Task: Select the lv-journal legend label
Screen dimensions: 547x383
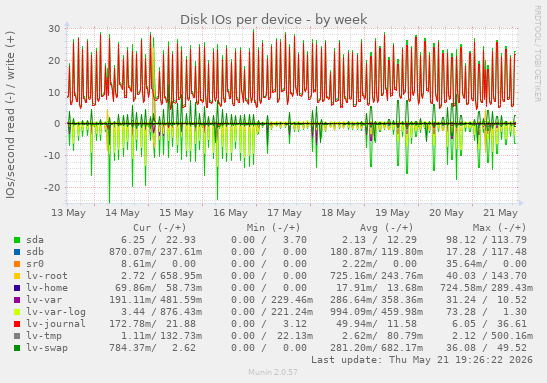Action: pos(56,324)
